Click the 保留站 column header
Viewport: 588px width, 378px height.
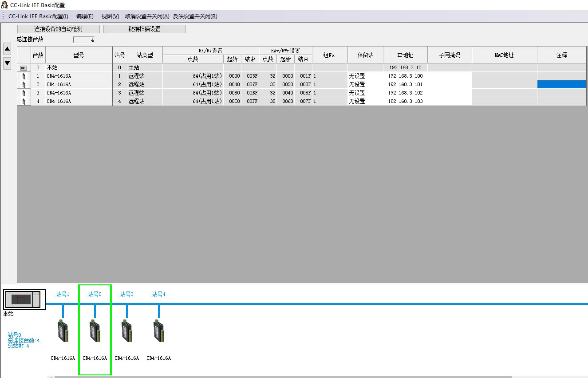point(365,55)
